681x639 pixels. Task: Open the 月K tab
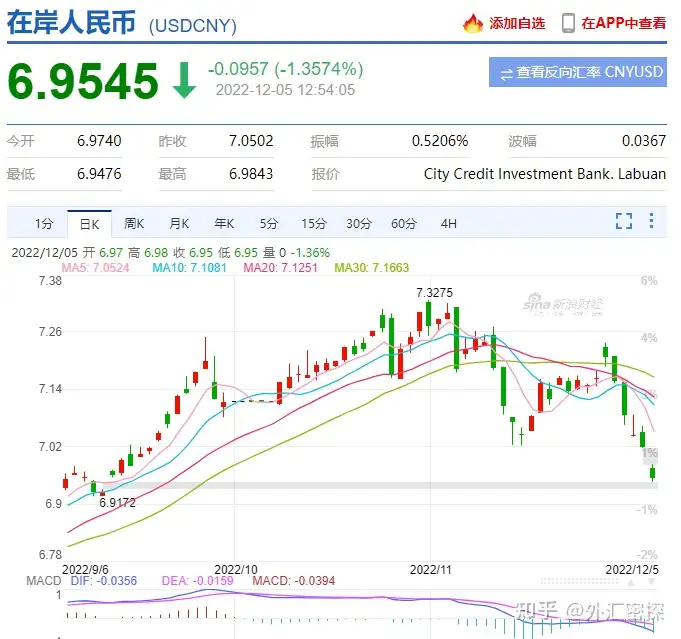(179, 224)
